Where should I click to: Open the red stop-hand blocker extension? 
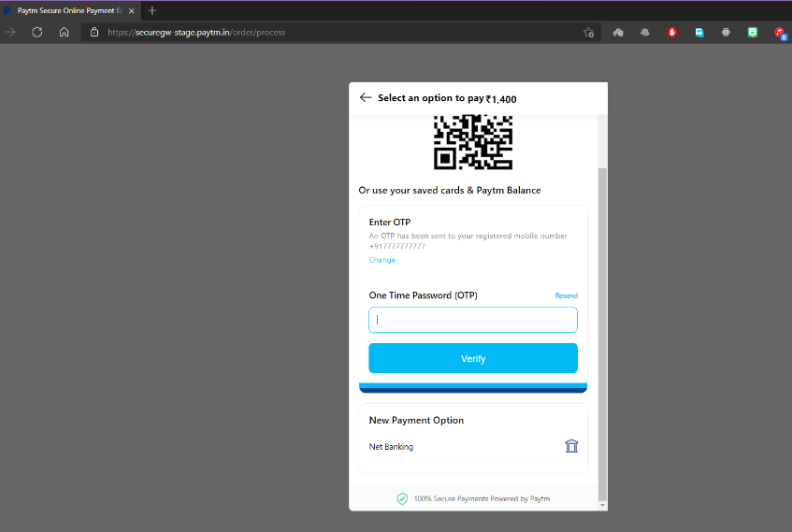[x=671, y=33]
